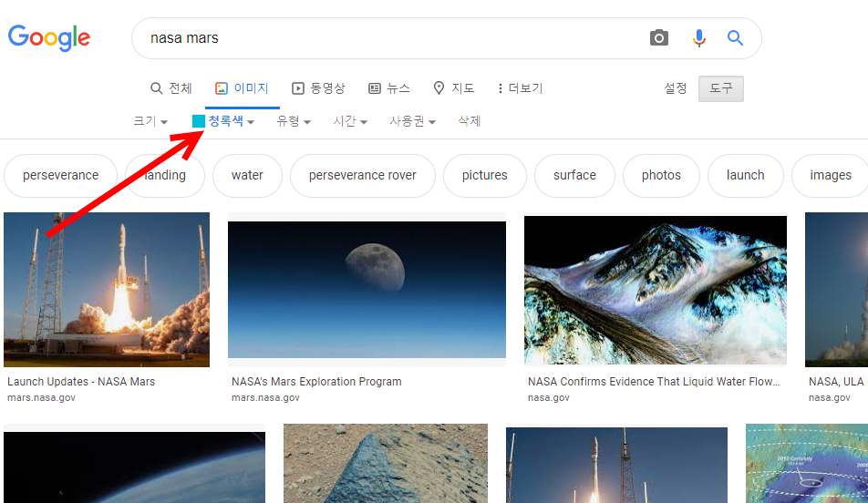Select the 'perseverance rover' chip

[x=363, y=176]
